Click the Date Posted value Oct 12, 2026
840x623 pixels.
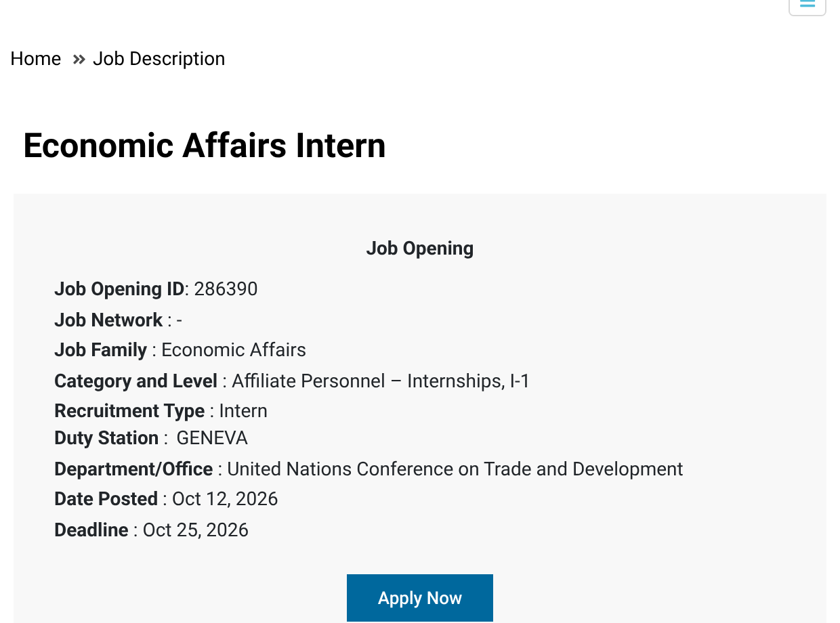pos(225,499)
